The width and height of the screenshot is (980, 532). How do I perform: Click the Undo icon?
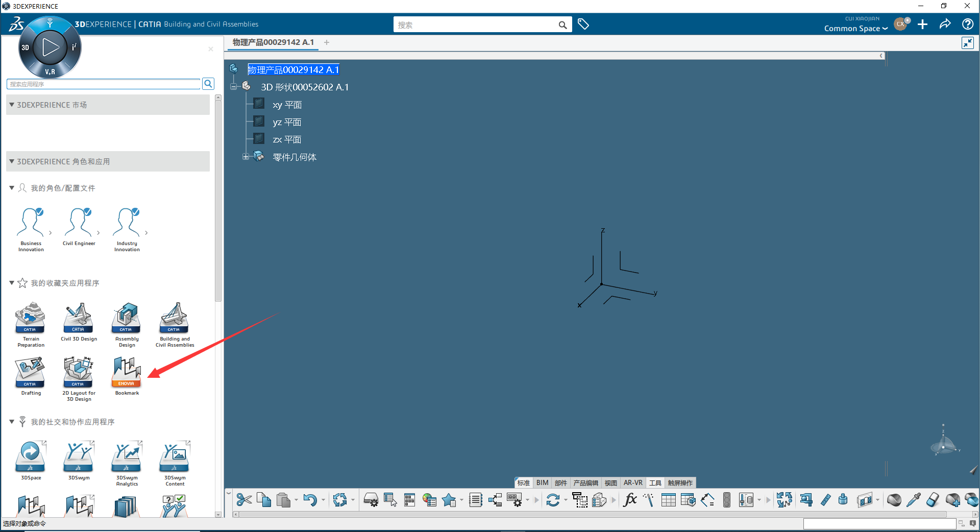tap(311, 500)
